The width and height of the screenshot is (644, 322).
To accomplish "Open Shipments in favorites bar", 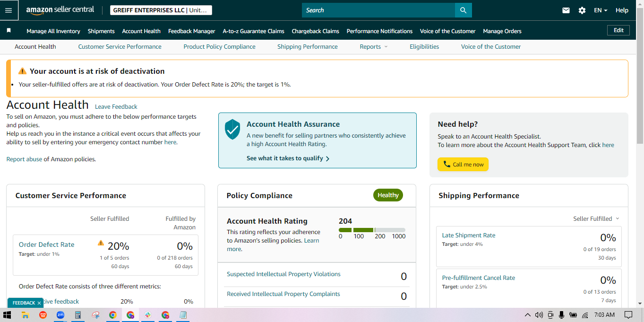I will tap(101, 31).
